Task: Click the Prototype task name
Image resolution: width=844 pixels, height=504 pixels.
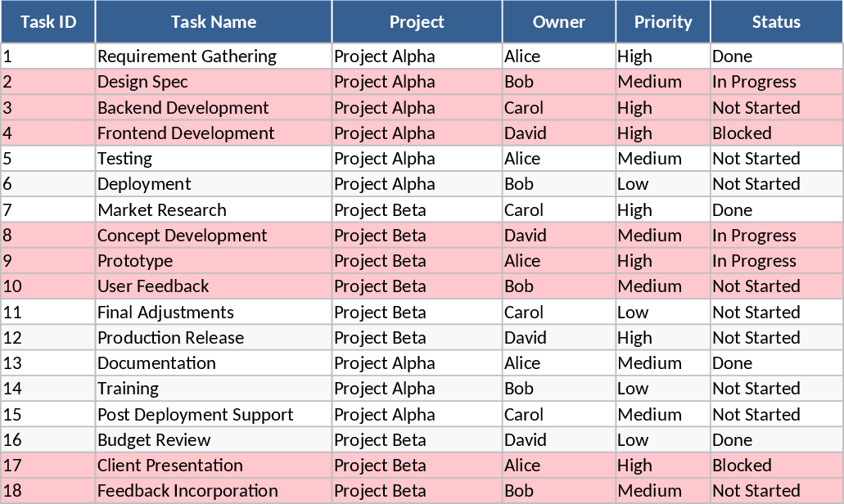Action: [135, 261]
